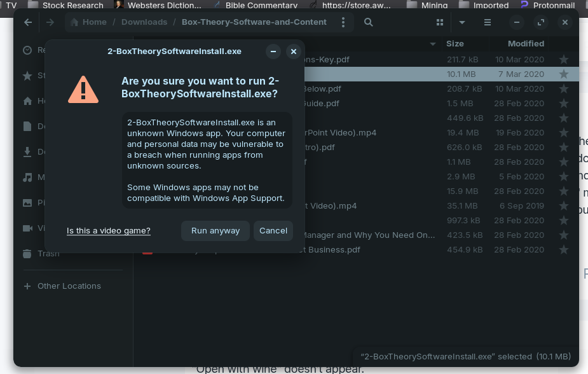The image size is (588, 374).
Task: Click the '10.1 MB' size cell
Action: tap(462, 74)
